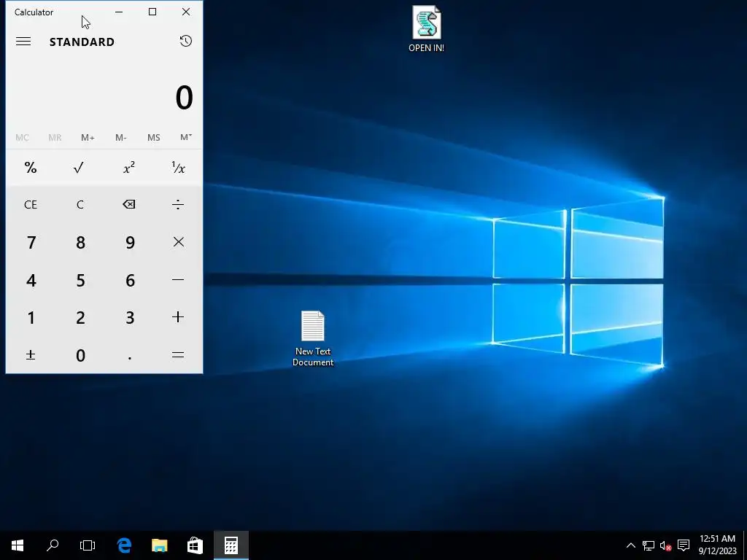Open the network status tray icon

[x=649, y=545]
